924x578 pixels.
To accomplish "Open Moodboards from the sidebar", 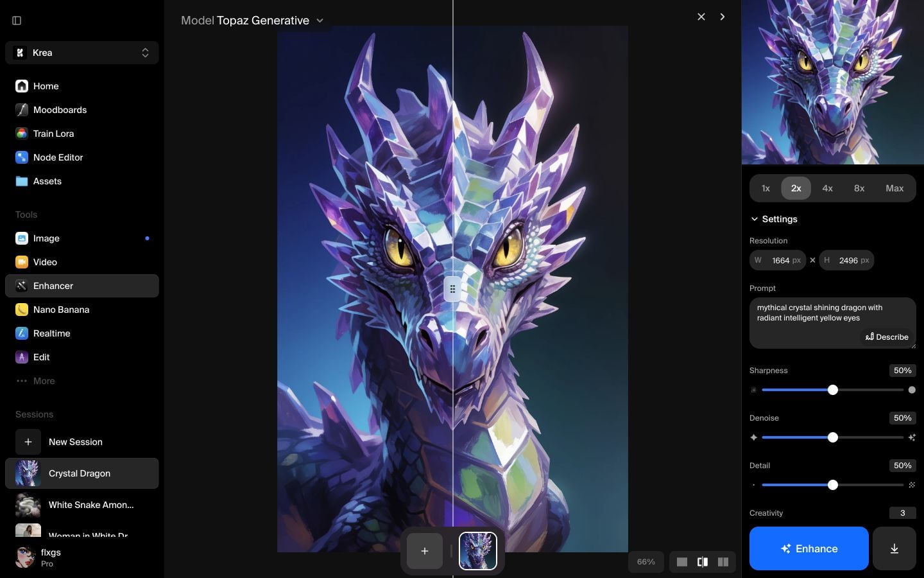I will coord(82,110).
